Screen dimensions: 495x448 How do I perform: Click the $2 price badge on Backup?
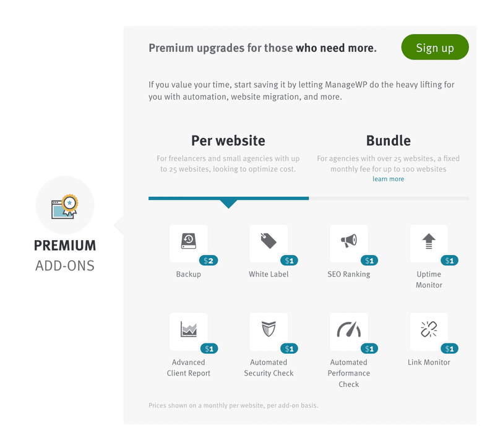(209, 261)
